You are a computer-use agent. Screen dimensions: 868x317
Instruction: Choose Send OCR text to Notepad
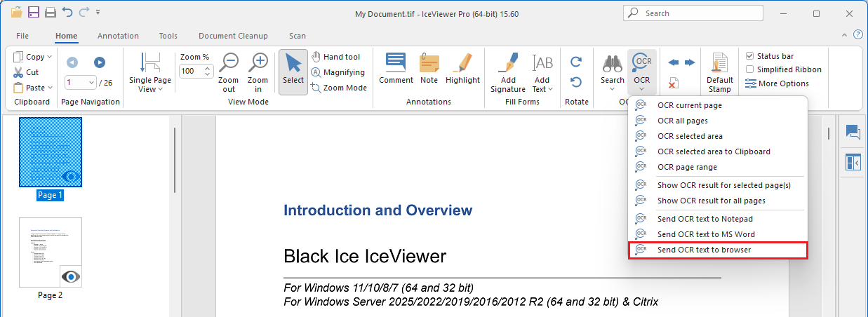pyautogui.click(x=718, y=219)
